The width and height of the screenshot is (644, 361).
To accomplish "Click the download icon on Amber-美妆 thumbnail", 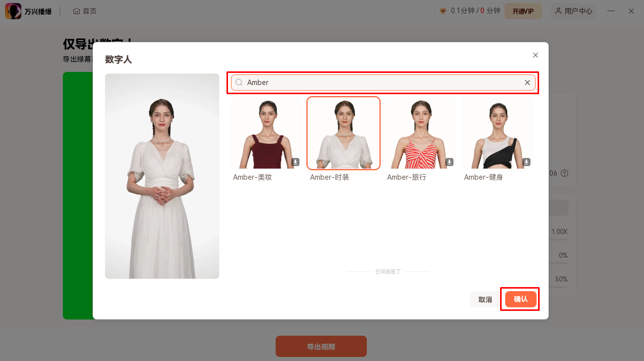I will click(295, 162).
